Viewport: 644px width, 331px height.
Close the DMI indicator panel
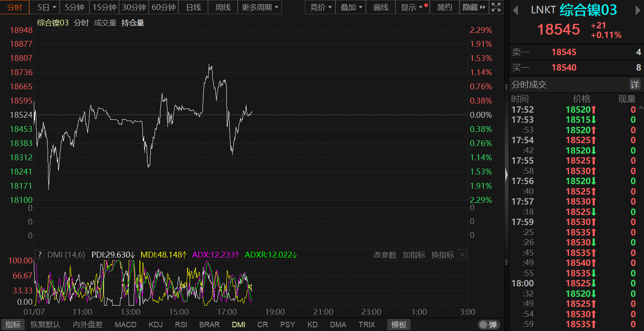pos(462,255)
